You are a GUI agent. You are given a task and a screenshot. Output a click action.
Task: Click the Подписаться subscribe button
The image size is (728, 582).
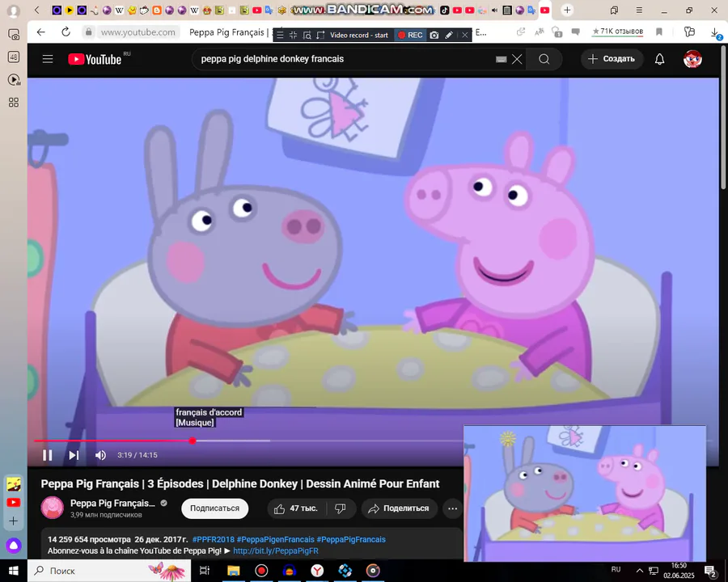pyautogui.click(x=214, y=508)
